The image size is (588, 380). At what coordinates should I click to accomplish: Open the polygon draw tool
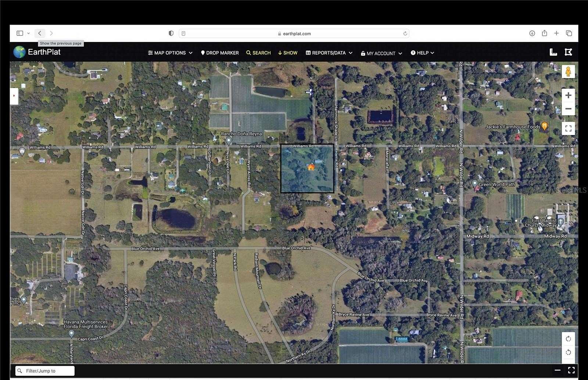click(x=568, y=52)
